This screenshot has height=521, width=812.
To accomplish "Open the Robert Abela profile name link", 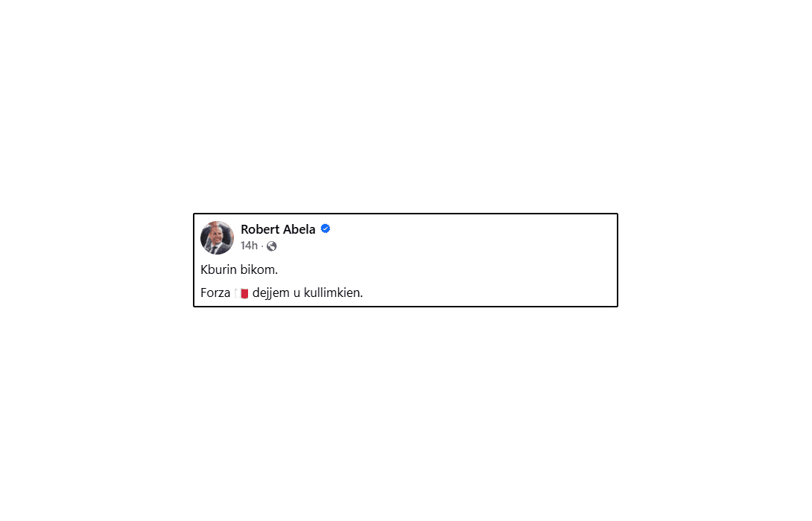I will point(278,229).
